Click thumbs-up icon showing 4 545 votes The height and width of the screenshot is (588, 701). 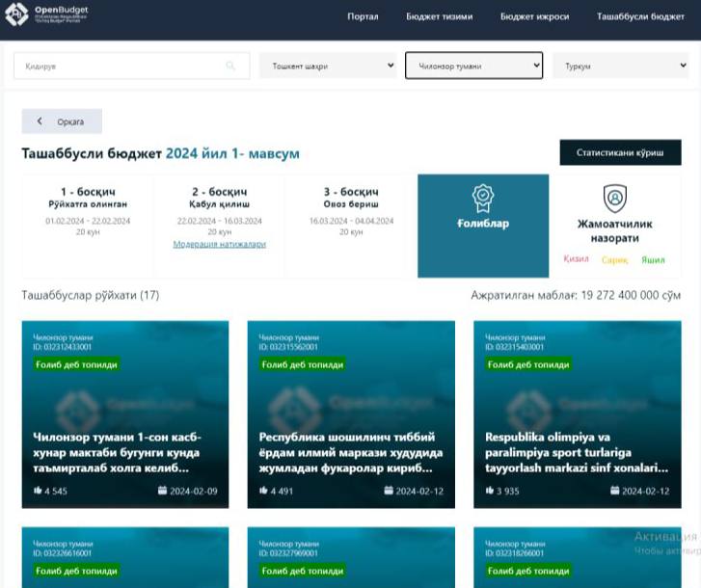38,491
